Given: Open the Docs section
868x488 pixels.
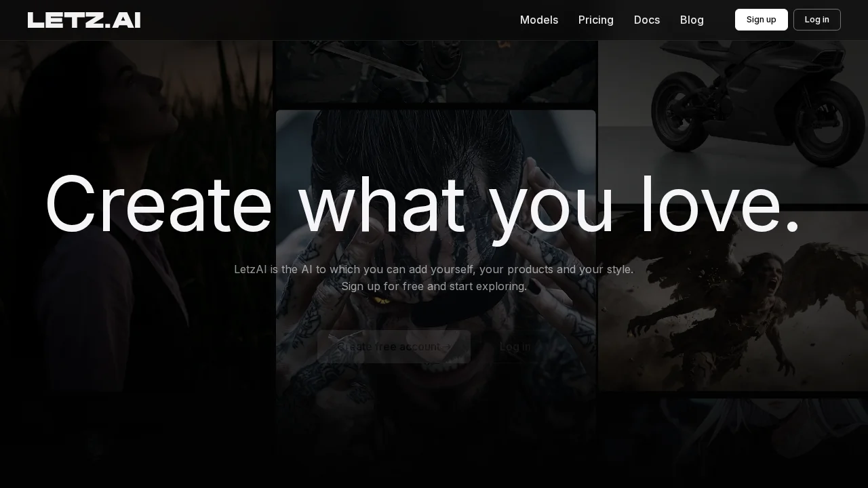Looking at the screenshot, I should point(646,20).
